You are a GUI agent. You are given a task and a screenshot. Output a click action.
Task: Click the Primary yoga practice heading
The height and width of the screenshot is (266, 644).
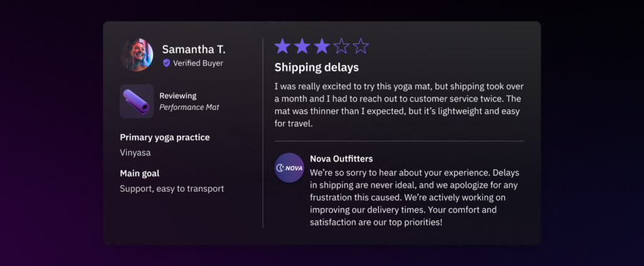click(165, 137)
